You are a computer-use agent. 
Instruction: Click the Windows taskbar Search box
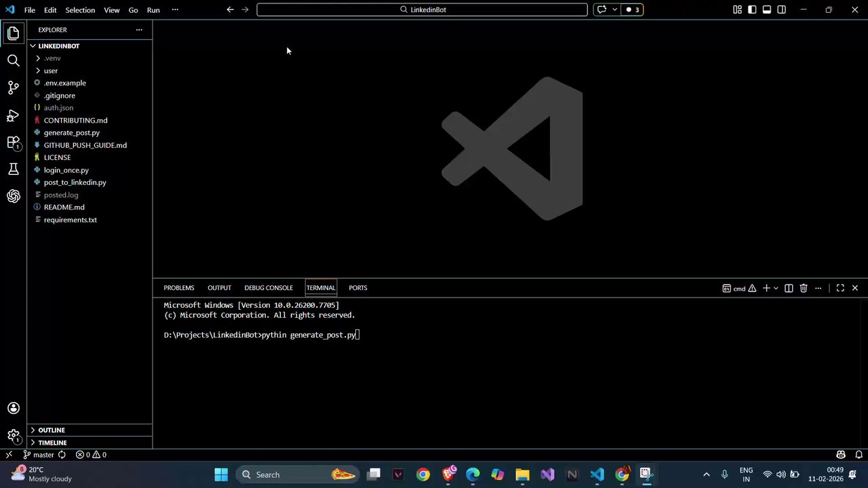coord(298,474)
